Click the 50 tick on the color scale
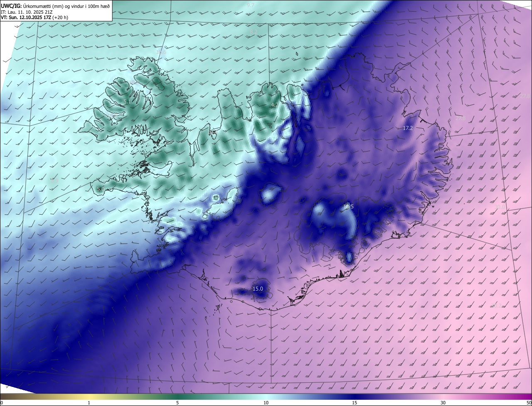 (529, 403)
